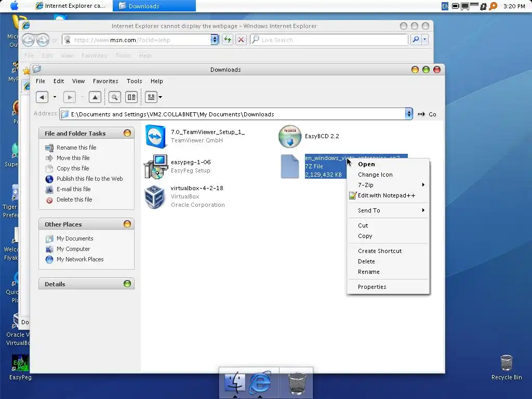Click Internet Explorer refresh button

[x=228, y=39]
